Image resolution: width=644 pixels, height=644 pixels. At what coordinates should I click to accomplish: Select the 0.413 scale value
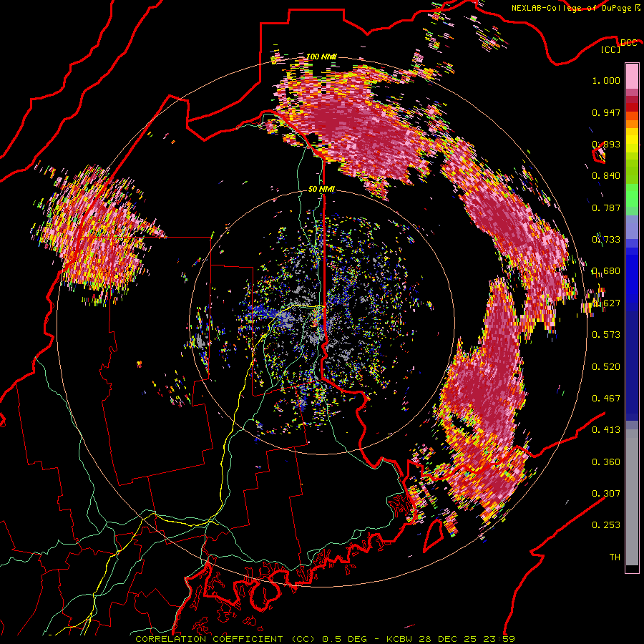pyautogui.click(x=606, y=430)
